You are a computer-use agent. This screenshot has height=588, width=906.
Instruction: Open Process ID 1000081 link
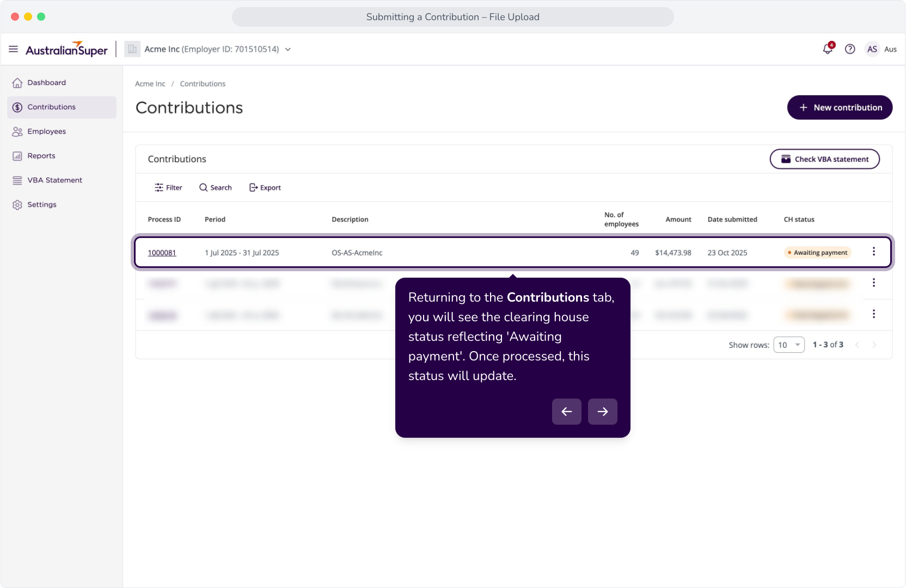pos(162,253)
